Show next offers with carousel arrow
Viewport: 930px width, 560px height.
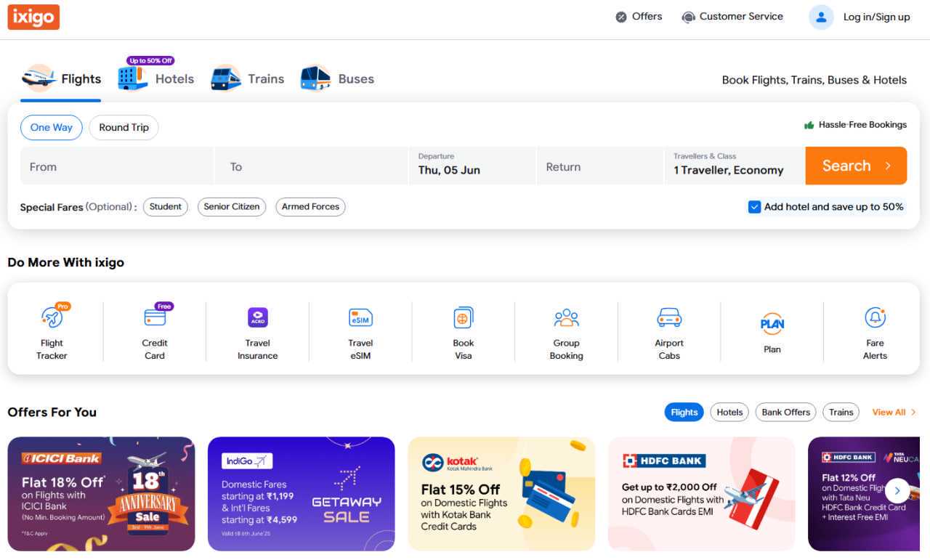point(897,491)
